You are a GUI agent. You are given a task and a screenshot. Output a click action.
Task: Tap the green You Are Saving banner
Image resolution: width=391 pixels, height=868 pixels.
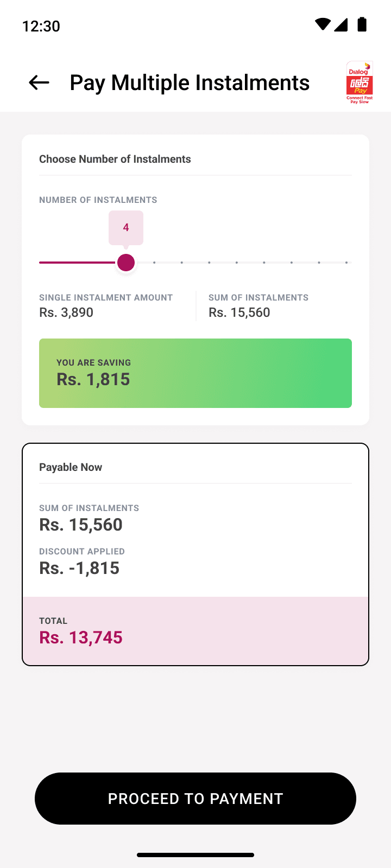[195, 373]
